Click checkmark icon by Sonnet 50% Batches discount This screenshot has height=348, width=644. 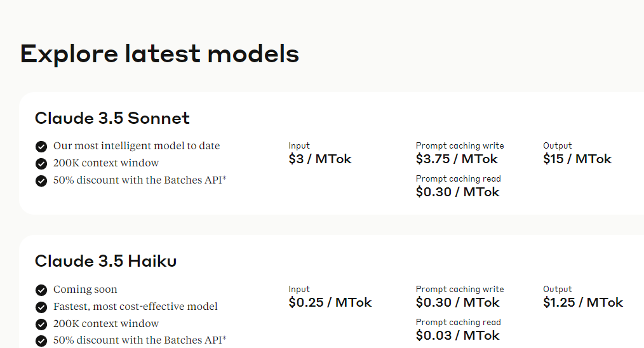(x=41, y=181)
